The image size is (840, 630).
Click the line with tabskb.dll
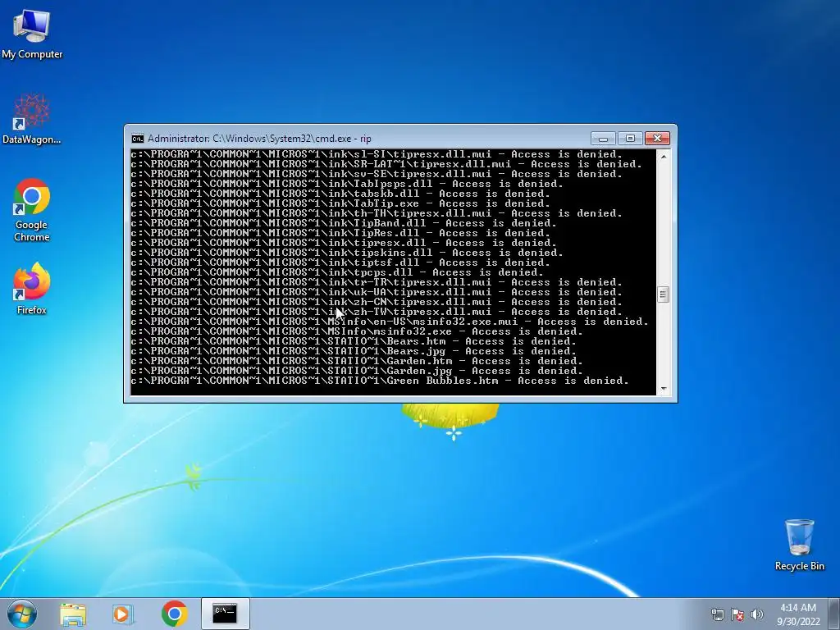click(x=340, y=194)
